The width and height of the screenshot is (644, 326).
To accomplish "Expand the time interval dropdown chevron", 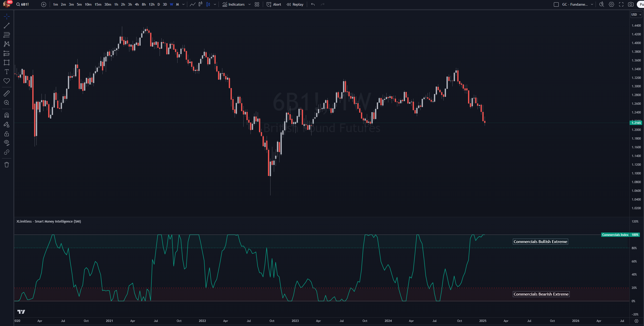I will pos(183,4).
